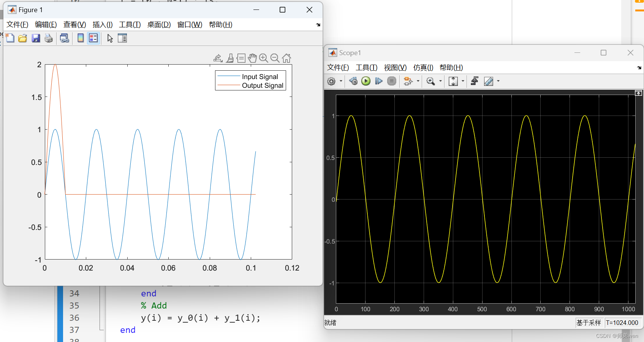
Task: Expand dropdown arrow next to Scope1 gear
Action: [341, 81]
